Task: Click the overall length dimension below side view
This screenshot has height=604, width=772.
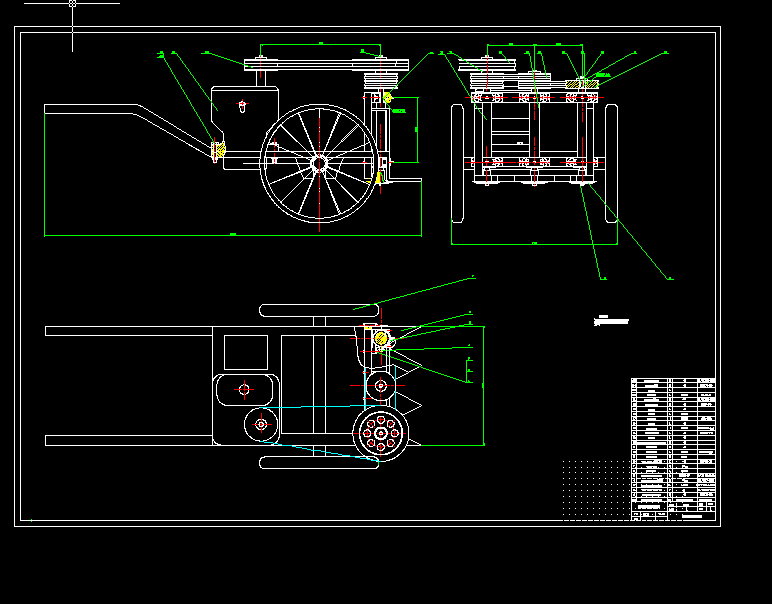Action: 233,235
